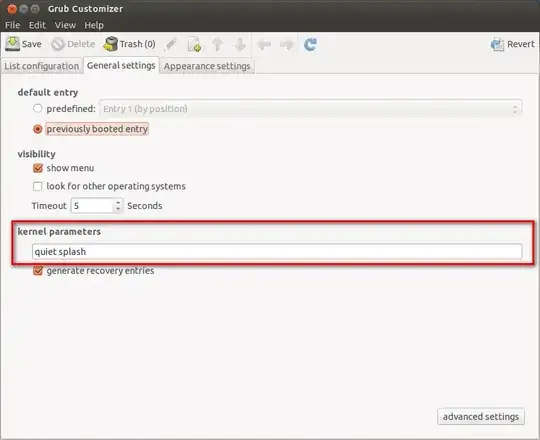Decrease the timeout with down stepper arrow

118,209
